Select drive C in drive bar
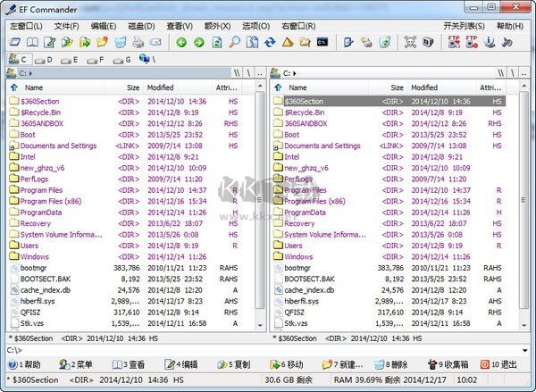 (x=19, y=60)
